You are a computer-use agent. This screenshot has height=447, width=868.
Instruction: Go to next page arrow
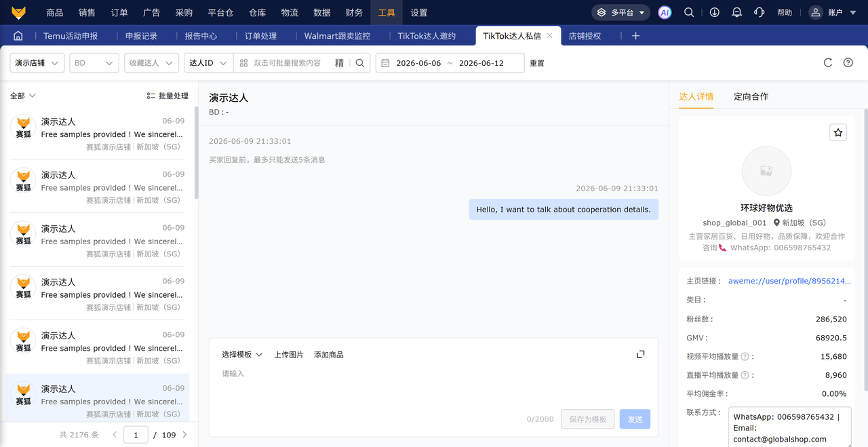184,435
